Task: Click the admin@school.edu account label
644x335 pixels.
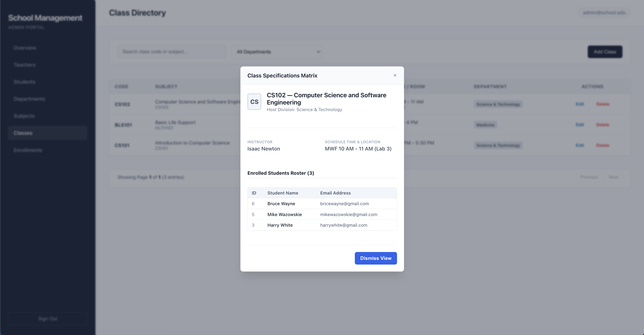Action: 604,13
